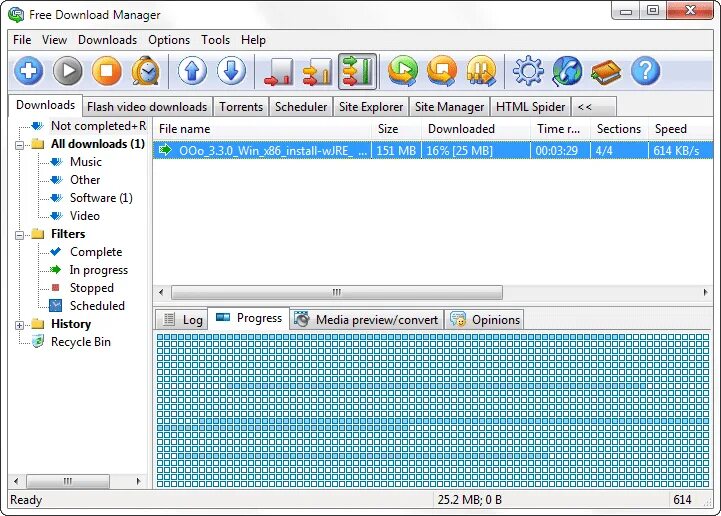Select Medium traffic usage mode icon

point(318,72)
